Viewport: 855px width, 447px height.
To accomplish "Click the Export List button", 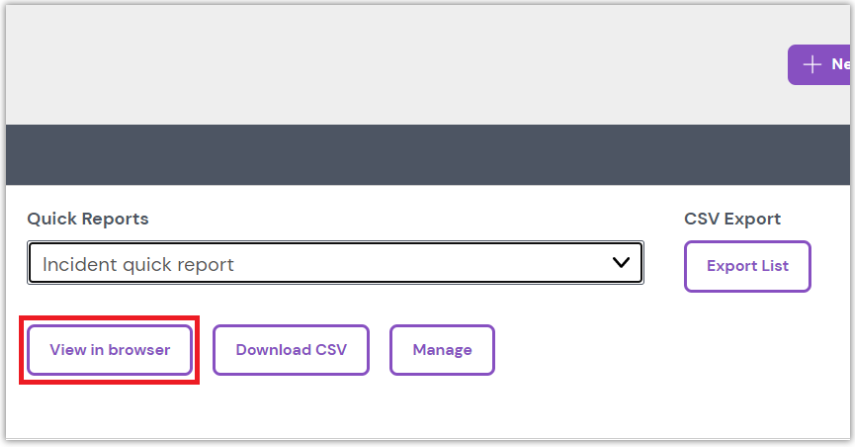I will [x=747, y=266].
